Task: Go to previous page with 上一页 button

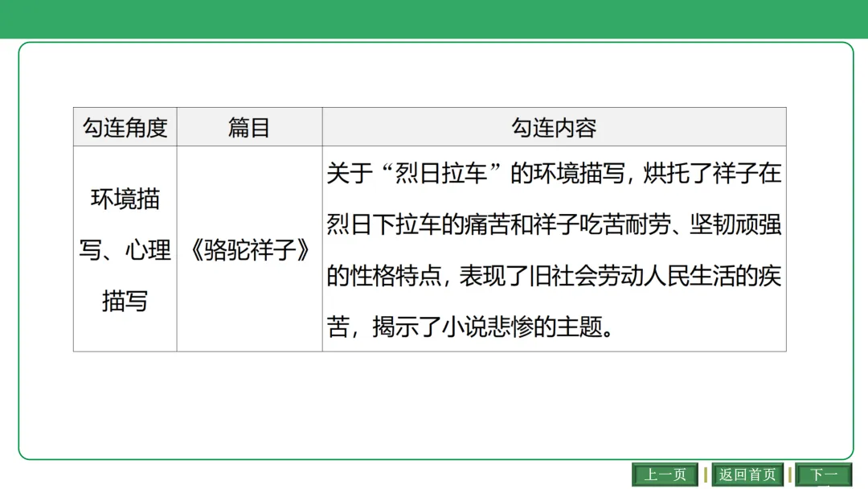Action: 665,475
